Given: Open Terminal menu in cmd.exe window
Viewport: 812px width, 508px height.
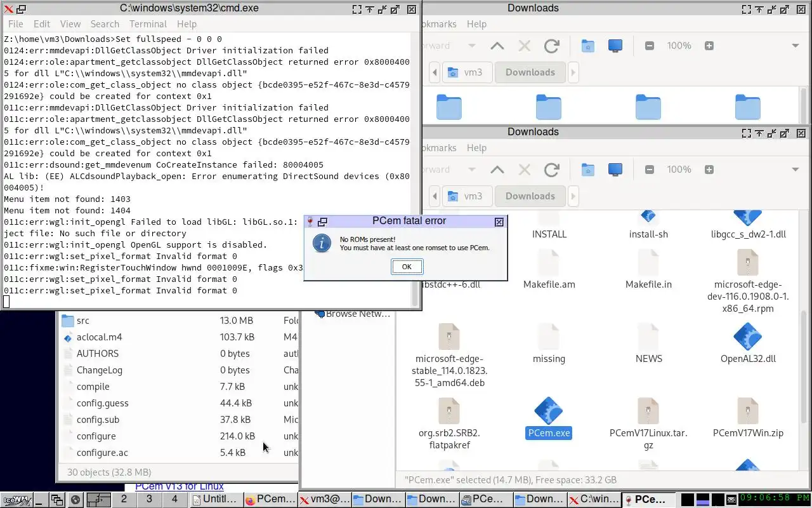Looking at the screenshot, I should [x=148, y=24].
